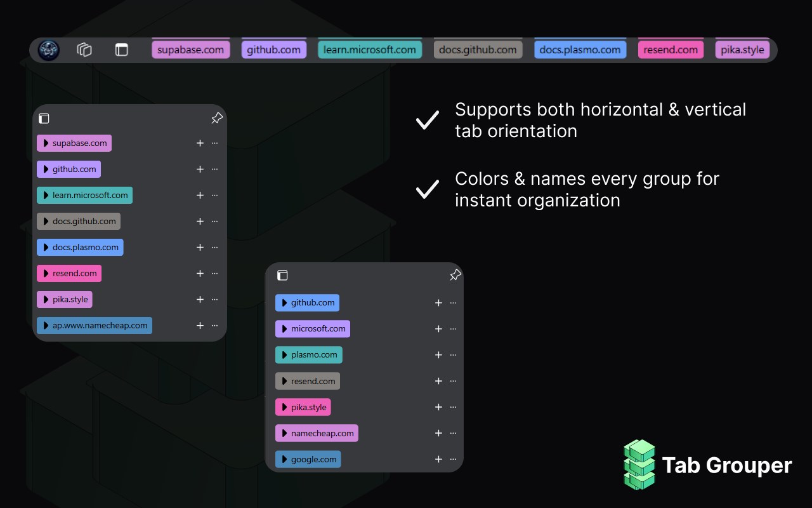The height and width of the screenshot is (508, 812).
Task: Expand the supabase.com group arrow
Action: coord(46,144)
